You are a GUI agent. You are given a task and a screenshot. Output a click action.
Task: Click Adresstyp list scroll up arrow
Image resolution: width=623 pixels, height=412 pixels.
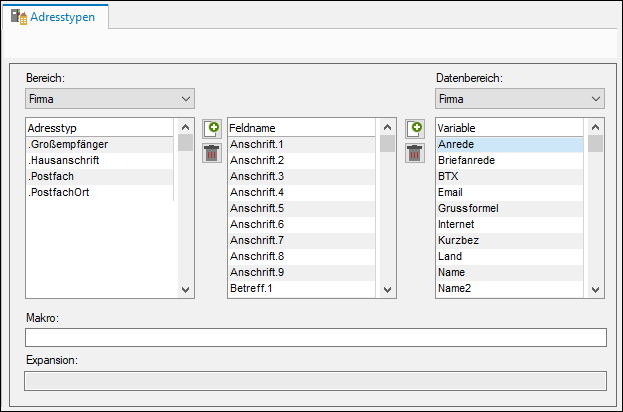[x=185, y=127]
